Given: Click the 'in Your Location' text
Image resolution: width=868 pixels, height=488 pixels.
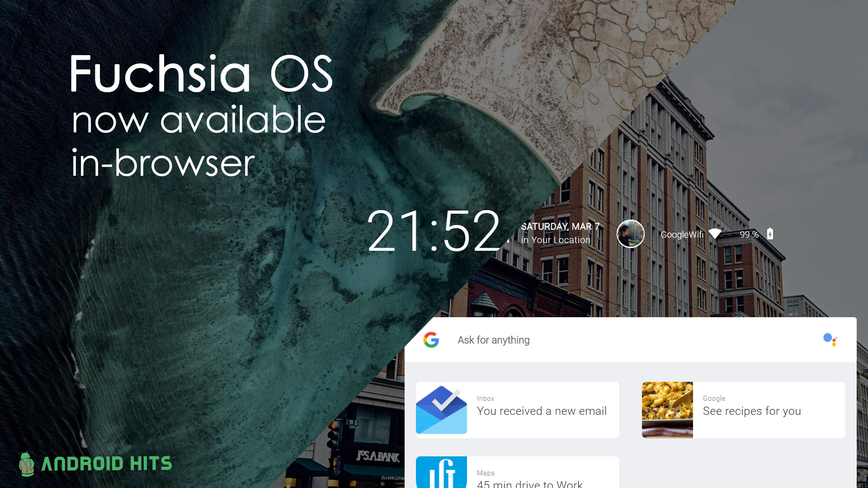Looking at the screenshot, I should tap(556, 240).
